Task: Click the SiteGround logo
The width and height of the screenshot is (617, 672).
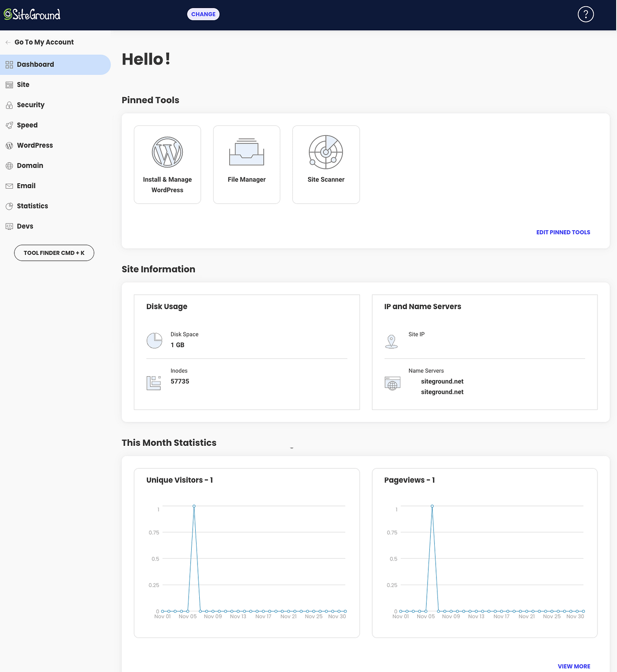Action: click(x=32, y=14)
